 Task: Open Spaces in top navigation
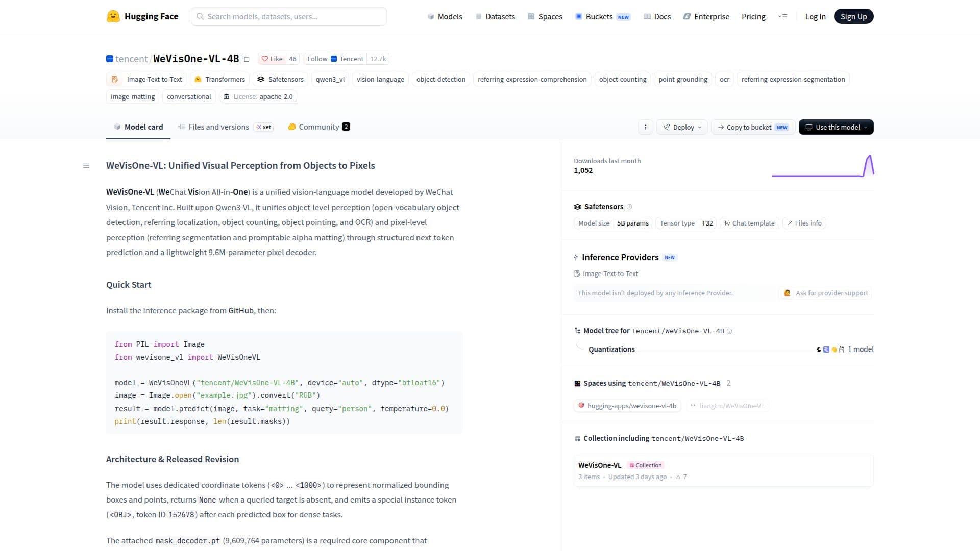(x=545, y=16)
